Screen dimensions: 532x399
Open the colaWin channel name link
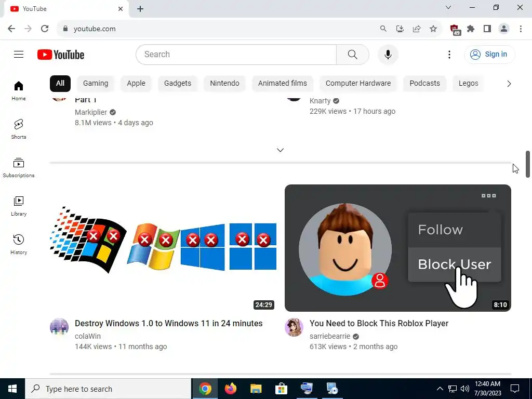click(88, 336)
